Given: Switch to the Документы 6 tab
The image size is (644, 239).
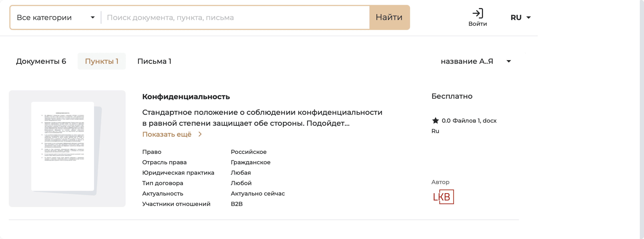Looking at the screenshot, I should [x=41, y=62].
